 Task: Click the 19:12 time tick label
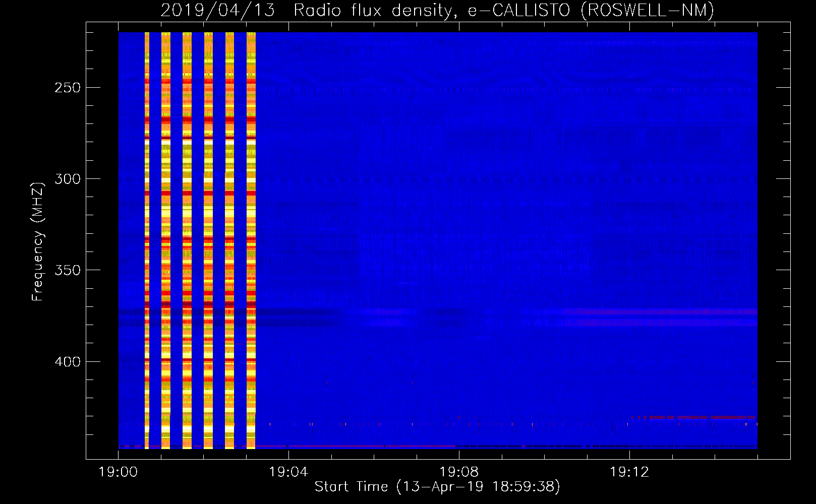(629, 472)
